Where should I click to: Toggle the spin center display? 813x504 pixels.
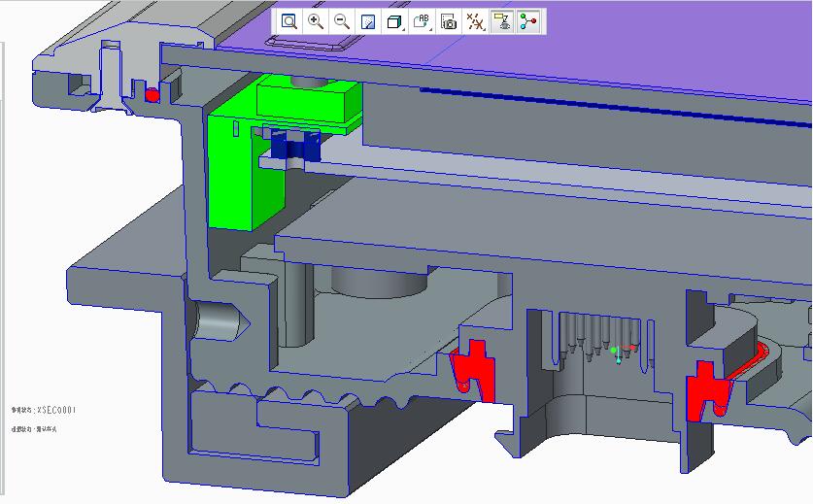click(x=528, y=21)
